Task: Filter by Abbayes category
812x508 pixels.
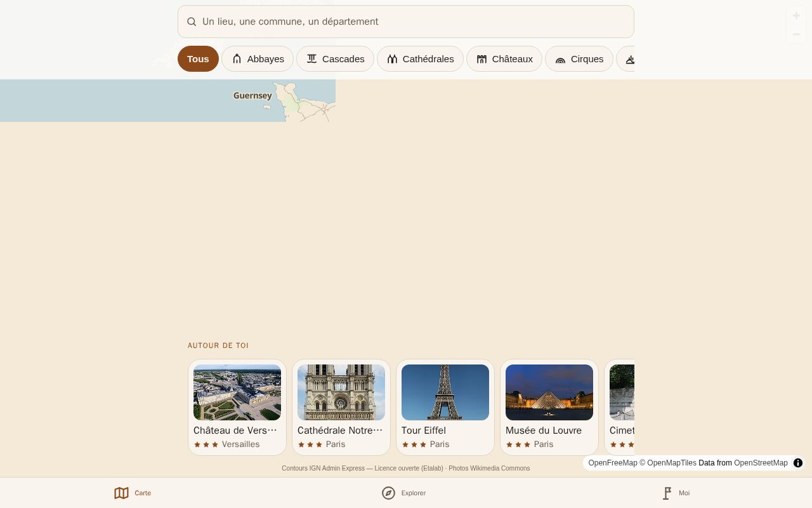Action: (x=258, y=59)
